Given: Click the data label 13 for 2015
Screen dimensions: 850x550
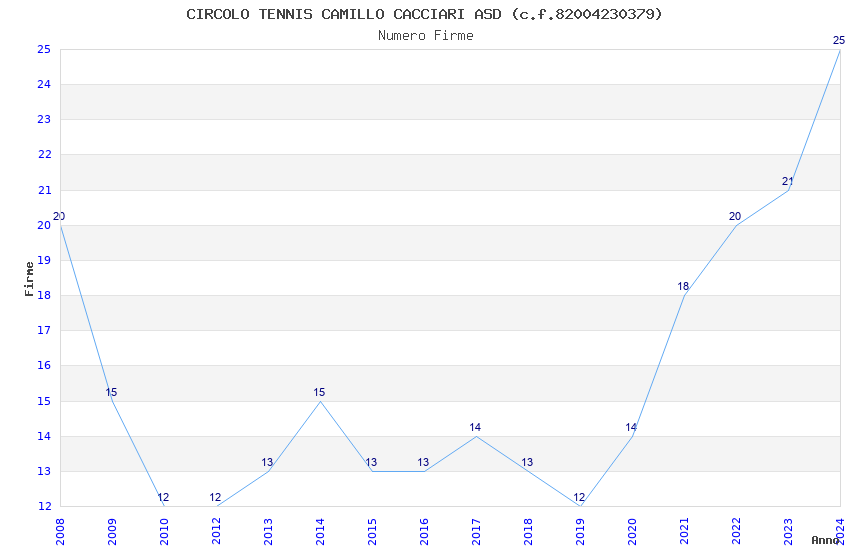Looking at the screenshot, I should click(371, 462).
